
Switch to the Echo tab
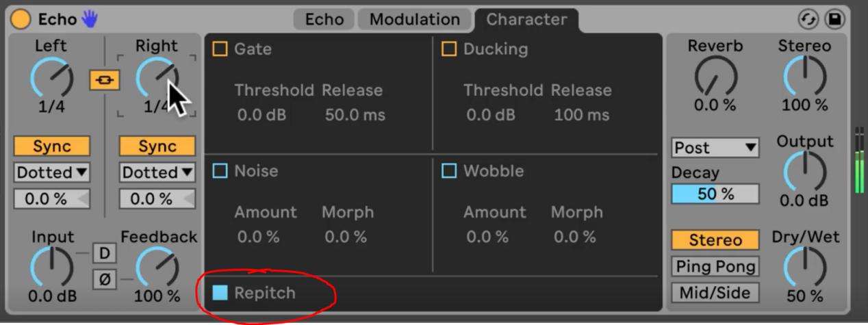click(x=324, y=19)
